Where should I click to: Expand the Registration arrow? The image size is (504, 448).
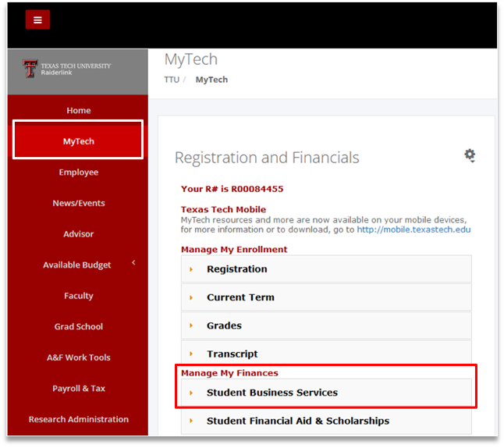coord(191,269)
